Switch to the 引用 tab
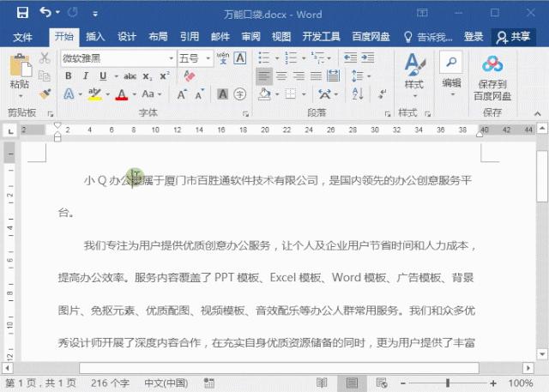549x392 pixels. pyautogui.click(x=190, y=36)
